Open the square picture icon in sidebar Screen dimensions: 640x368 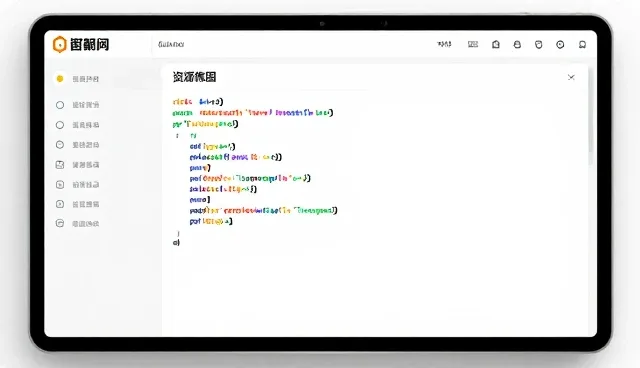[60, 165]
